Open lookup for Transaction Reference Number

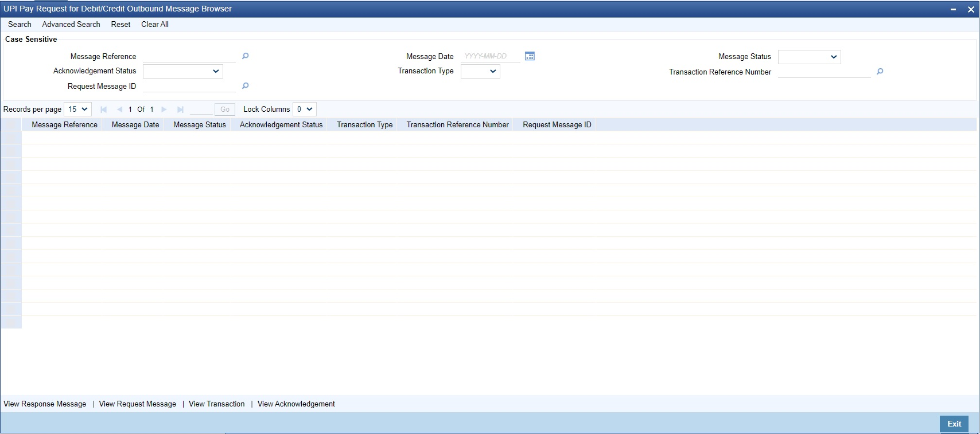880,72
